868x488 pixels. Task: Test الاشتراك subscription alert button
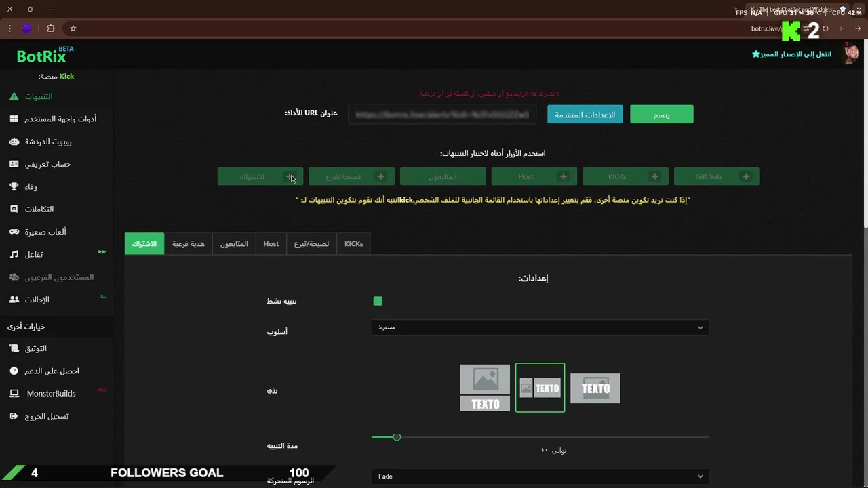coord(260,176)
